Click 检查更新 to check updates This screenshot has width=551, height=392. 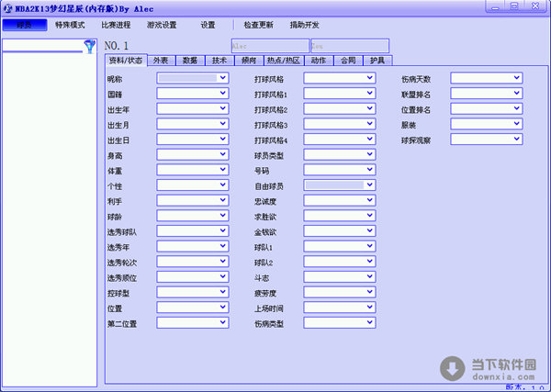[x=259, y=25]
